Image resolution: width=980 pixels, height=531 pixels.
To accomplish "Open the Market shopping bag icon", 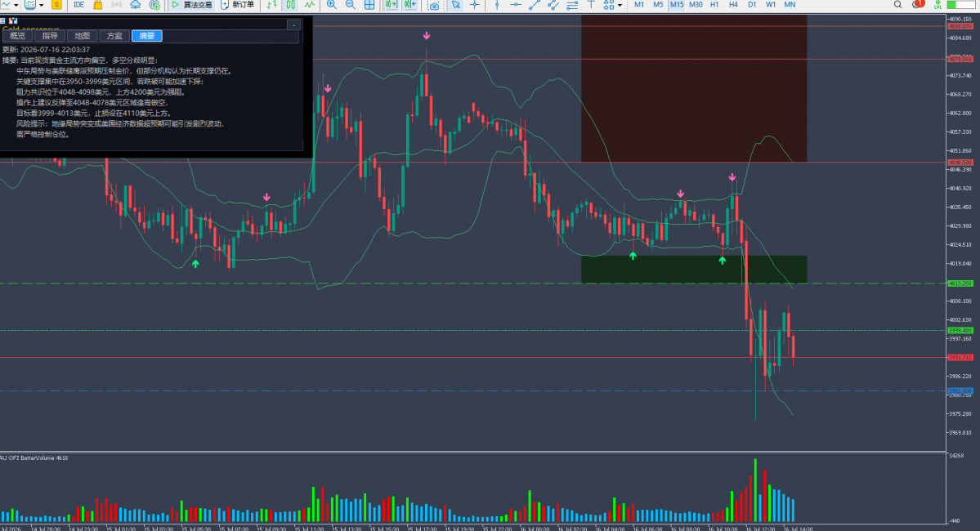I will pos(97,5).
